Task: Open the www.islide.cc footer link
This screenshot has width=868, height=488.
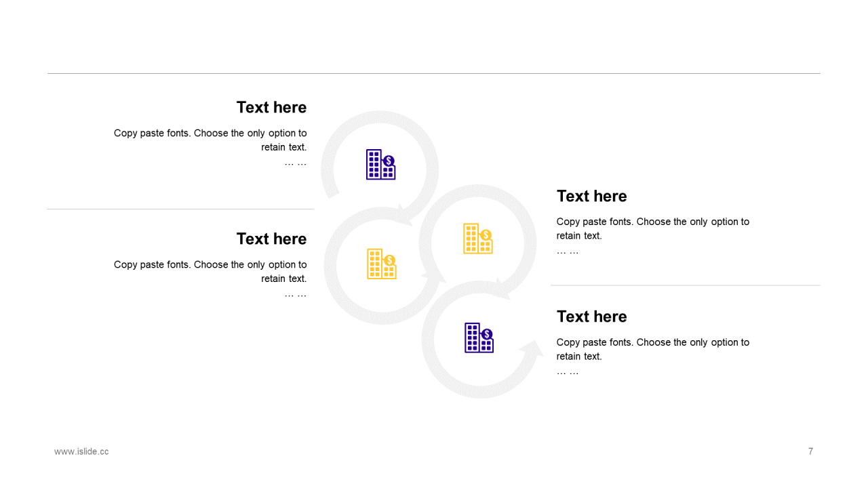Action: click(x=81, y=451)
